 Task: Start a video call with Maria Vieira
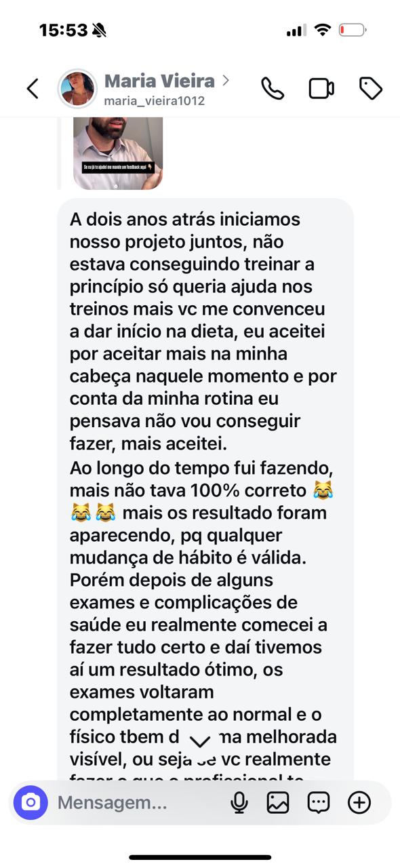click(x=321, y=89)
